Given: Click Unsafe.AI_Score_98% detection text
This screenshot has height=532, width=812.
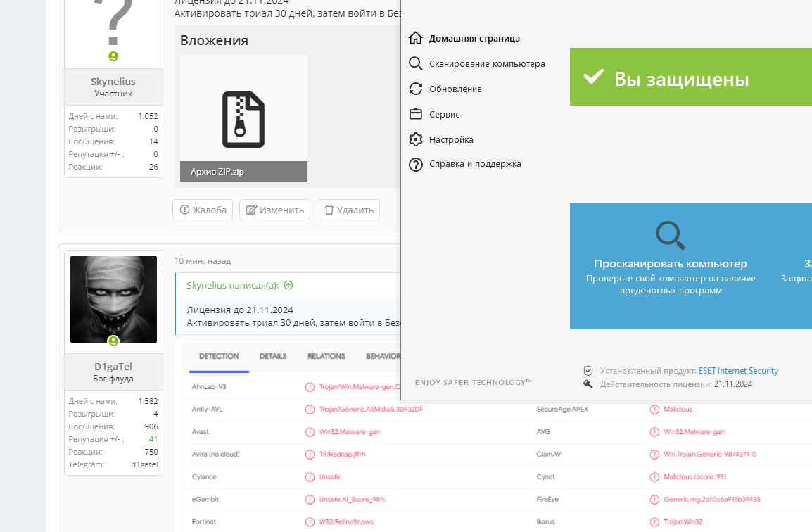Looking at the screenshot, I should pyautogui.click(x=352, y=500).
